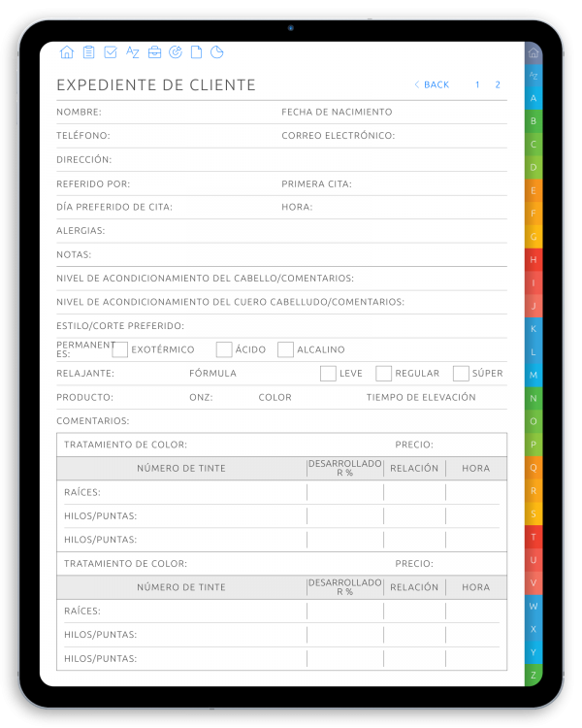Tap the Estilo/Corte Preferido field

281,326
